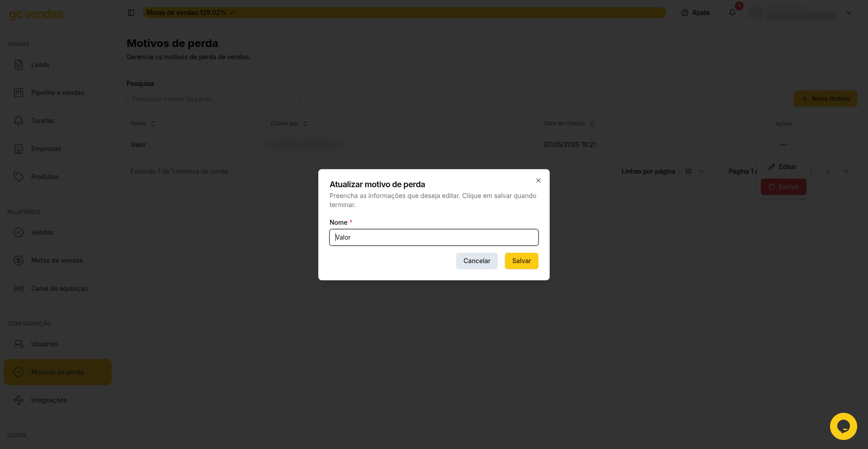Select Excluir in the row actions menu
Viewport: 868px width, 449px height.
point(783,187)
